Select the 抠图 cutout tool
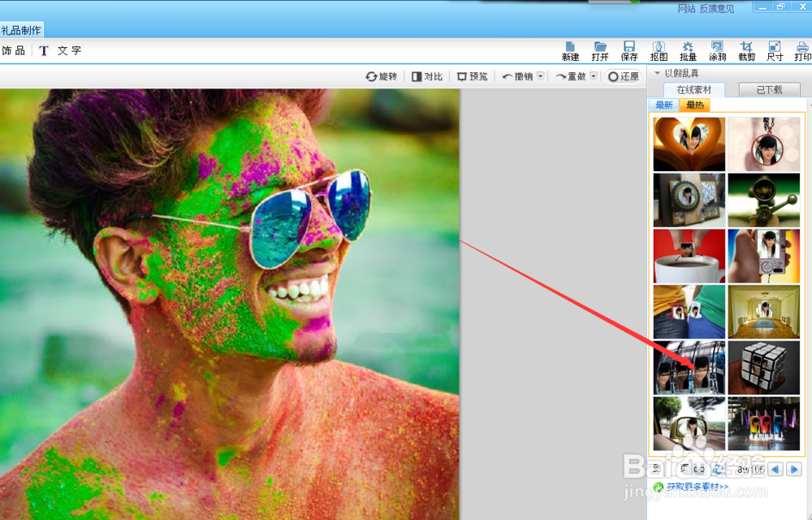 (659, 51)
